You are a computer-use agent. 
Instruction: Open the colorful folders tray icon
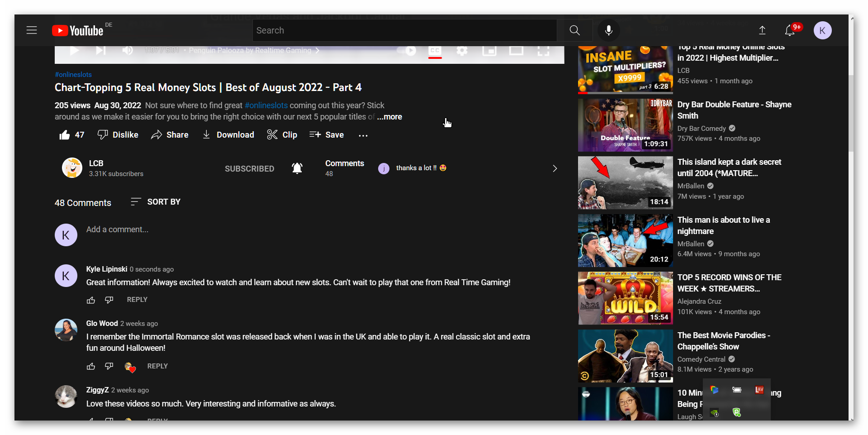pos(714,390)
